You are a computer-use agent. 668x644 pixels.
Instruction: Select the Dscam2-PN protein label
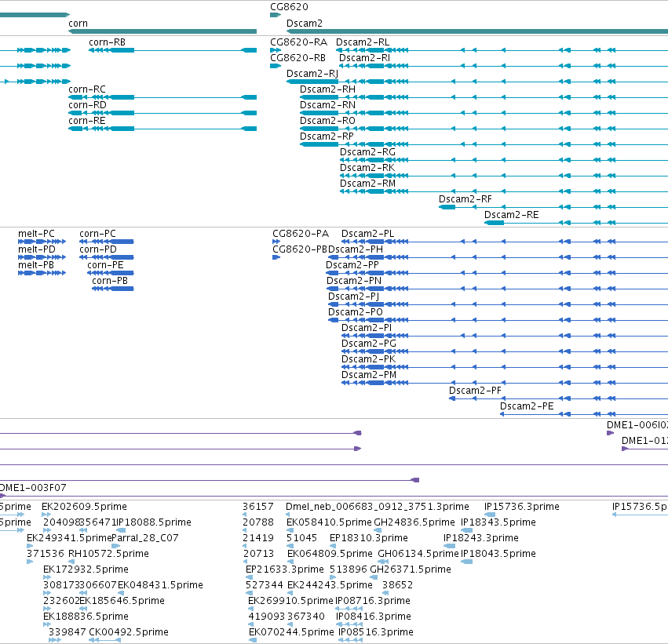(353, 281)
